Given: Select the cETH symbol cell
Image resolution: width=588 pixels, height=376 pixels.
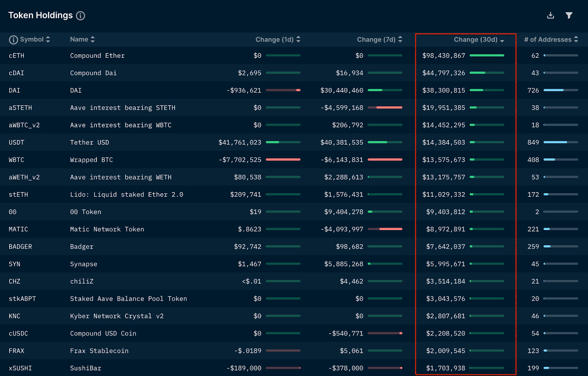Looking at the screenshot, I should [17, 56].
